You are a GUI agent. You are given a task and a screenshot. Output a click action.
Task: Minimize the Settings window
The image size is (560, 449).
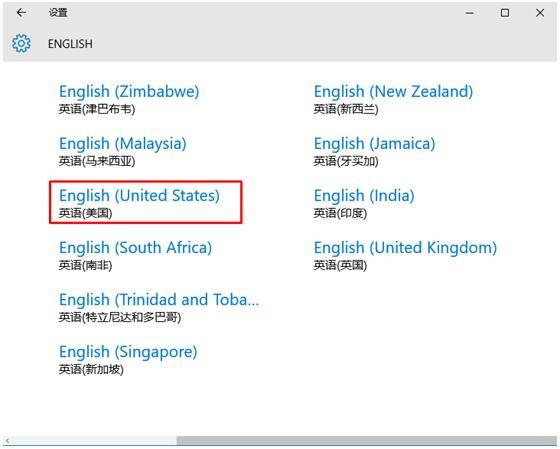click(x=470, y=13)
